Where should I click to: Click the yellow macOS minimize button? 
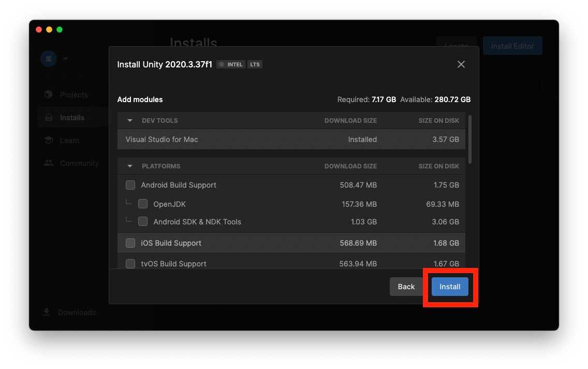click(49, 29)
